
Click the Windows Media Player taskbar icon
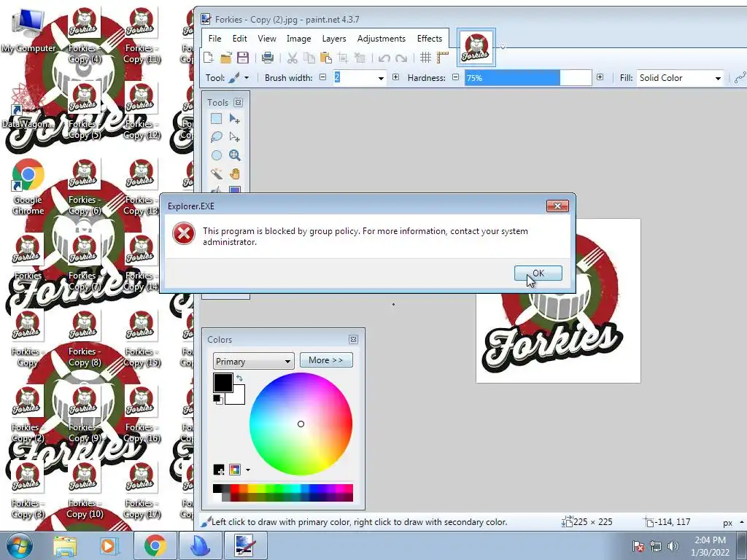(108, 545)
